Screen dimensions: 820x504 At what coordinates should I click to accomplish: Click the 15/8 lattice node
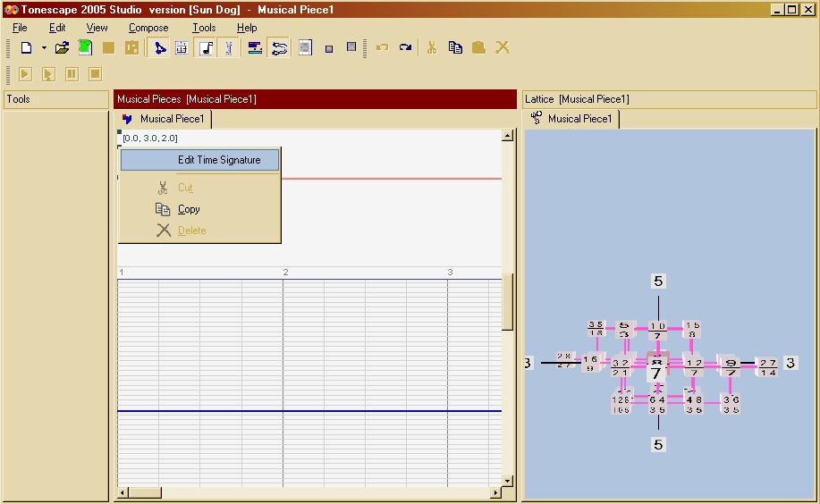click(692, 330)
